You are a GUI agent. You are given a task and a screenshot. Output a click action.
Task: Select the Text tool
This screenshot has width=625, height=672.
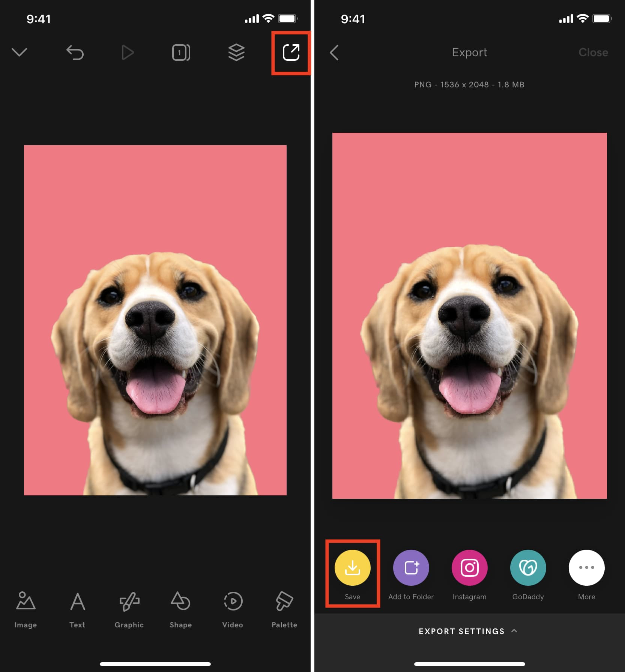click(x=77, y=610)
